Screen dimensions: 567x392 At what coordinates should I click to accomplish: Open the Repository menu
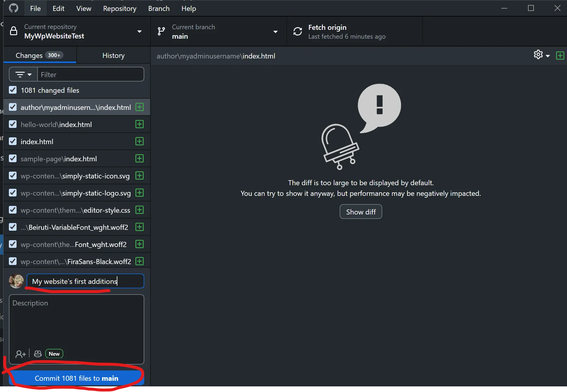119,8
